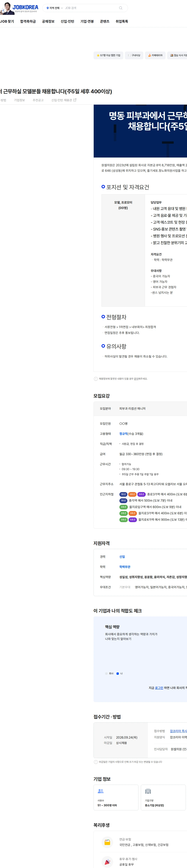Image resolution: width=187 pixels, height=868 pixels.
Task: Click the 3호선 badge for 종로3가역
Action: tap(132, 494)
